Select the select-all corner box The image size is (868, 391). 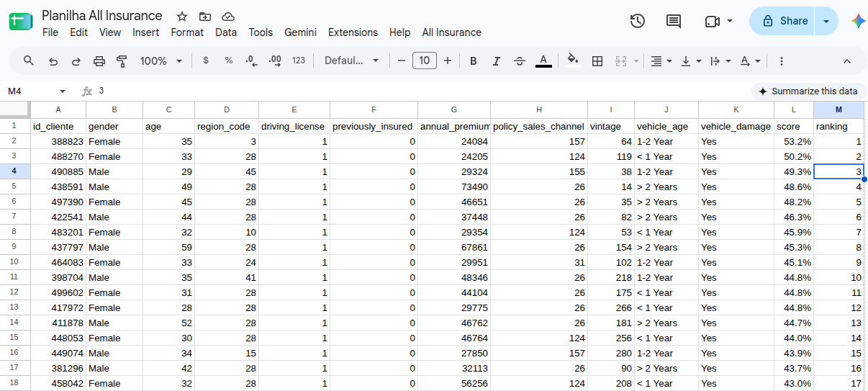pyautogui.click(x=14, y=109)
